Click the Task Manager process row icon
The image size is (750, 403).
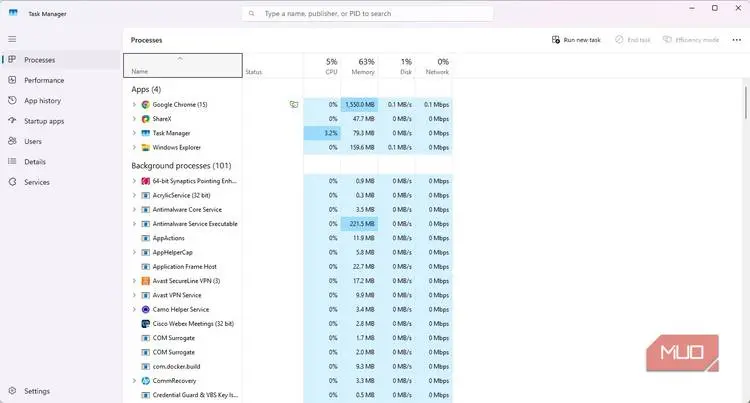(145, 133)
